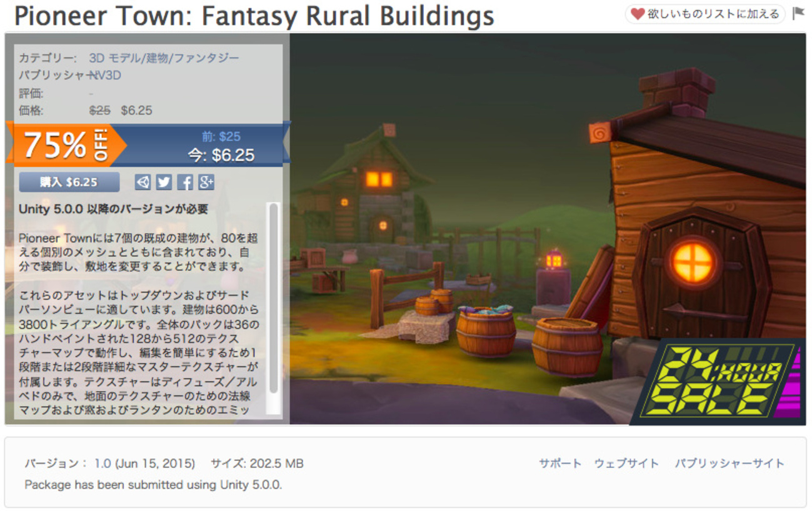The image size is (812, 511).
Task: Share the asset on Facebook
Action: coord(185,182)
